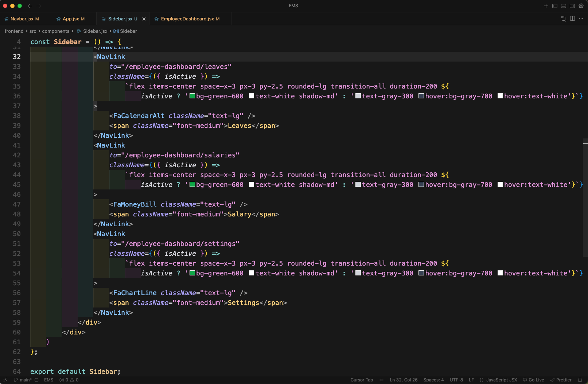Open the remote window icon in status bar
The height and width of the screenshot is (384, 588).
coord(5,380)
